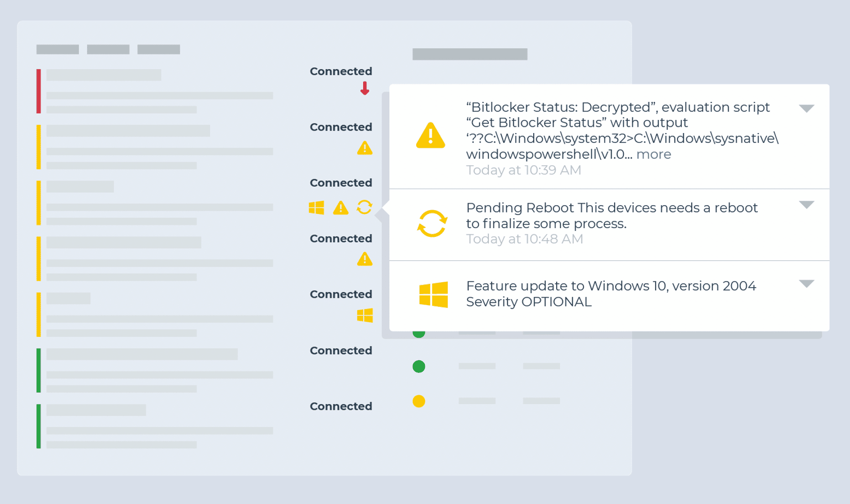The width and height of the screenshot is (850, 504).
Task: Click the warning triangle beside the small Windows icon
Action: pyautogui.click(x=341, y=208)
